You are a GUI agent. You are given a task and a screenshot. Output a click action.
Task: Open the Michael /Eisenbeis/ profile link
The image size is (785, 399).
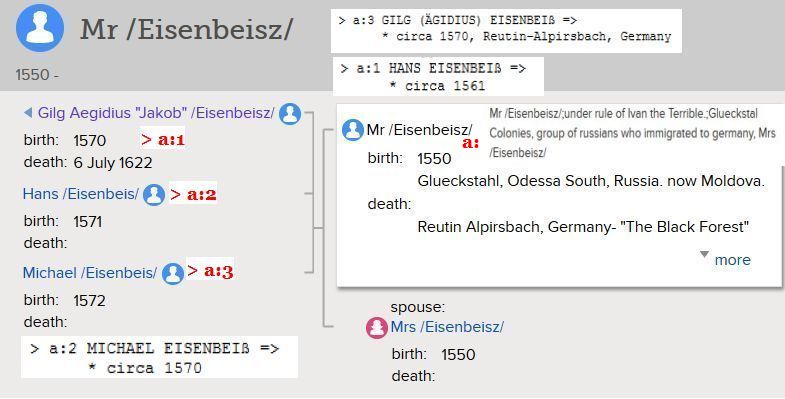[90, 273]
